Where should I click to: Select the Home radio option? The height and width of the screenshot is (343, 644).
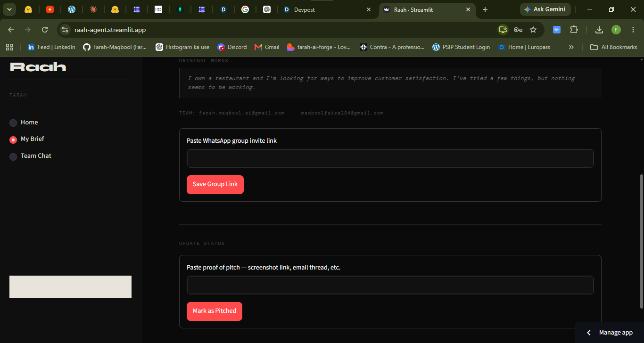click(24, 122)
